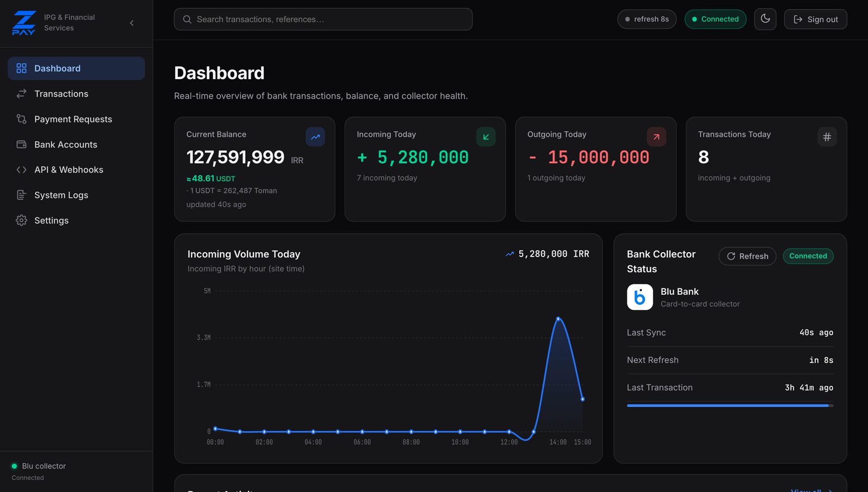Click the Connected status badge in header

pos(715,20)
